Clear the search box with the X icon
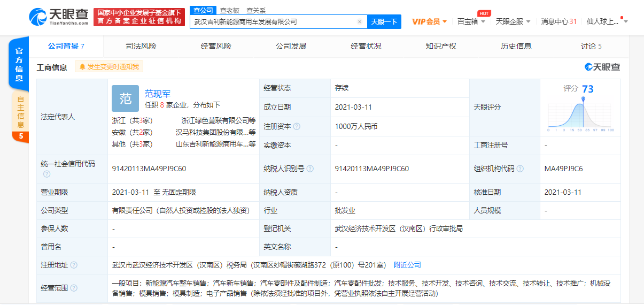 [360, 22]
